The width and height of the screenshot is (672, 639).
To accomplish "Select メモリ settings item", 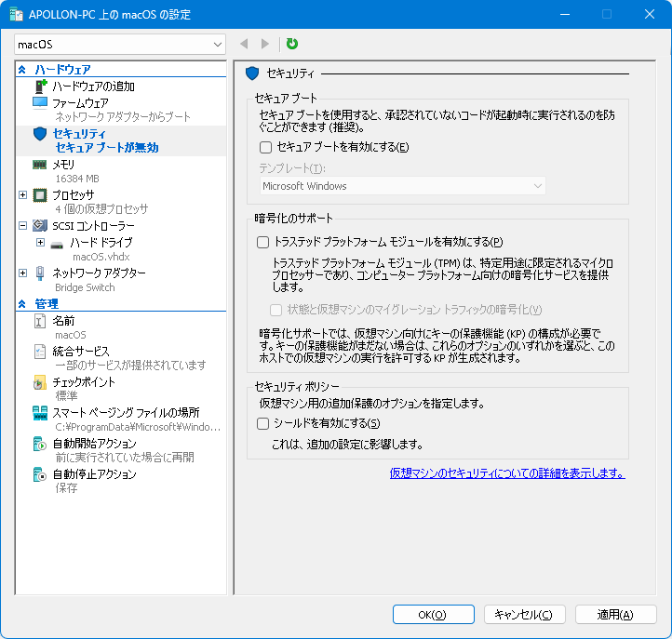I will click(x=63, y=165).
